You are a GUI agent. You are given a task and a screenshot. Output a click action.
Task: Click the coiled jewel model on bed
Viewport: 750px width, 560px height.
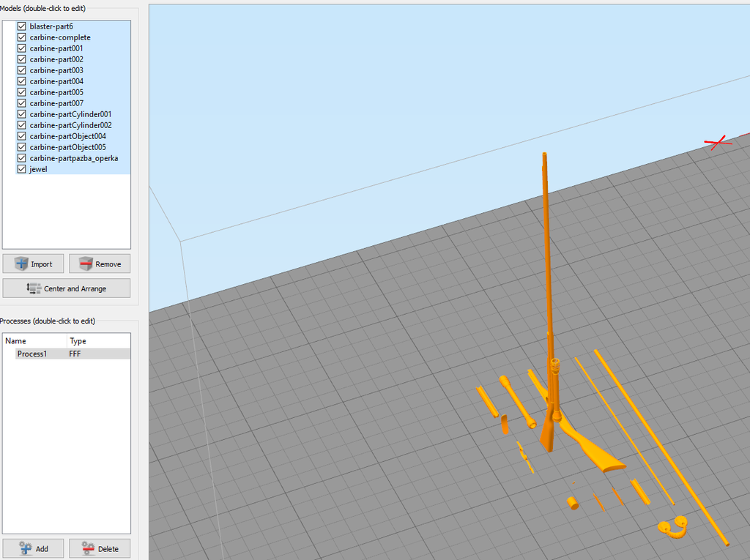pyautogui.click(x=672, y=527)
